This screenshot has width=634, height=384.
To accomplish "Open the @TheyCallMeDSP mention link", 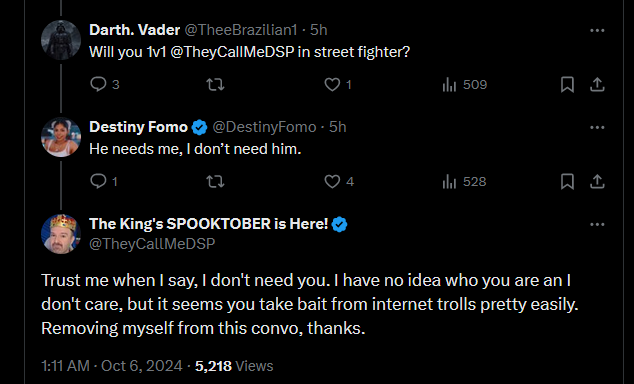I will [232, 52].
